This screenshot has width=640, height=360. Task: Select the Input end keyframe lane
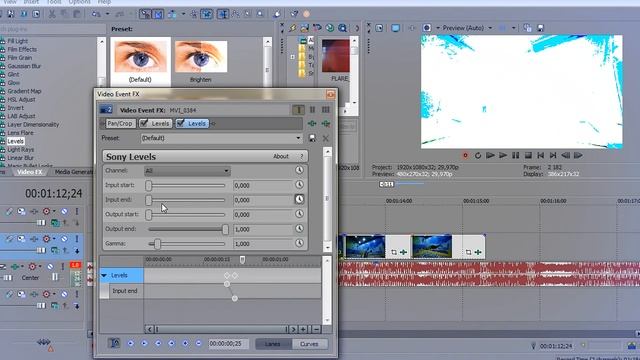point(124,291)
